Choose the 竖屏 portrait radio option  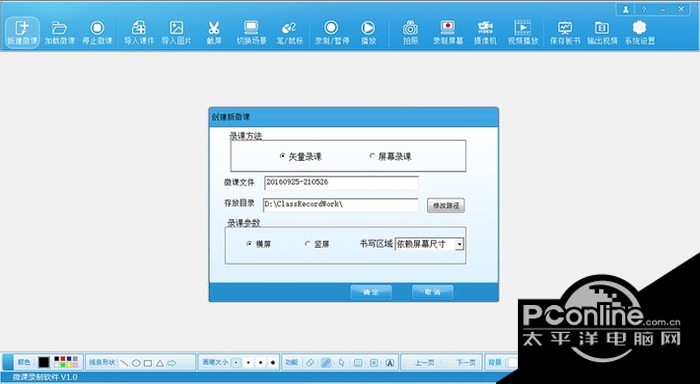pos(308,244)
